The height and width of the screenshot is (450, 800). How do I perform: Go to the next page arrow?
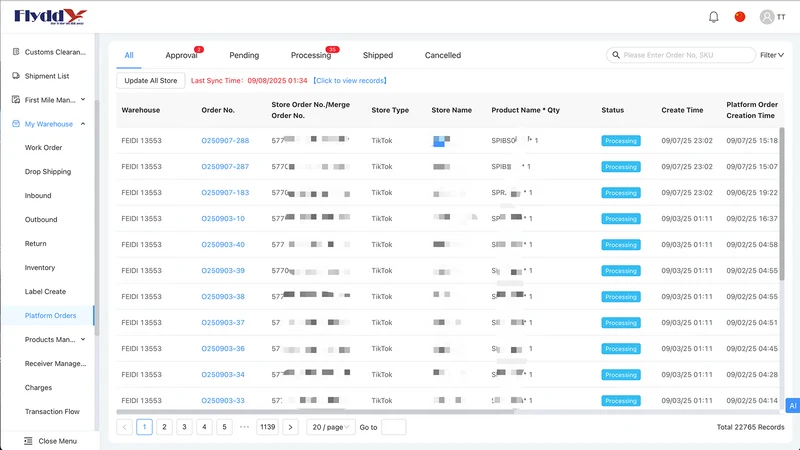point(290,427)
